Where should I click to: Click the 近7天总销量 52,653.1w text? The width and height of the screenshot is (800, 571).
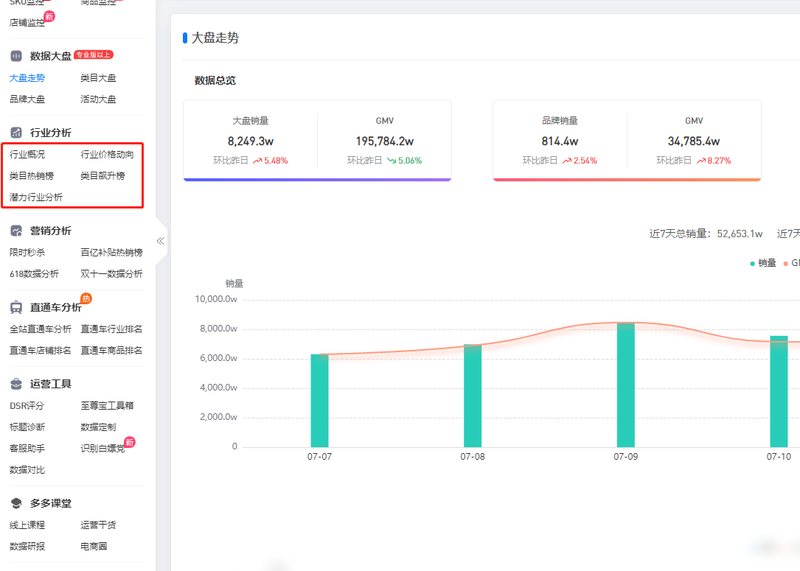click(706, 234)
